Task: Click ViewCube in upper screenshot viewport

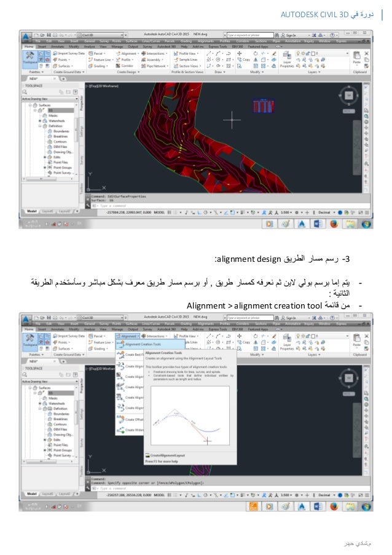Action: (x=349, y=95)
